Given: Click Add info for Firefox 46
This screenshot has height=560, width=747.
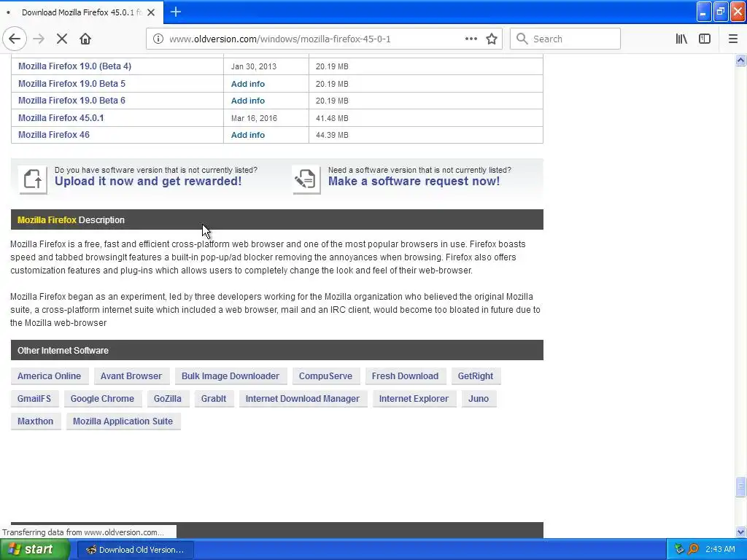Looking at the screenshot, I should coord(248,135).
